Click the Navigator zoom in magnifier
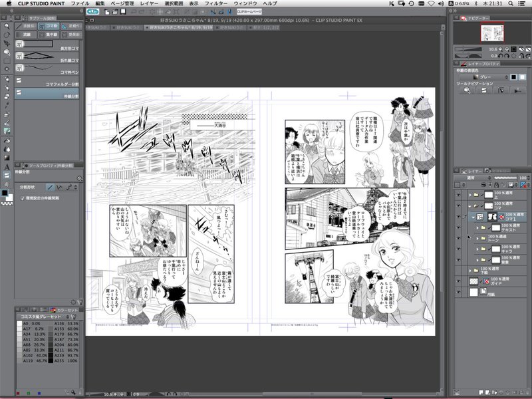 pyautogui.click(x=507, y=49)
